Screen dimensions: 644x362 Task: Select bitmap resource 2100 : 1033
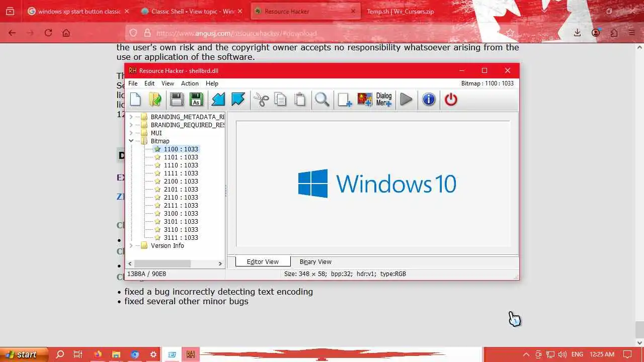pyautogui.click(x=181, y=181)
